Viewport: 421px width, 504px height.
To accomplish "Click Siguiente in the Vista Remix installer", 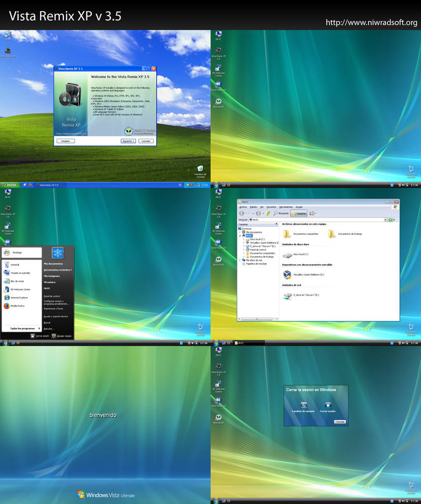I will 127,140.
